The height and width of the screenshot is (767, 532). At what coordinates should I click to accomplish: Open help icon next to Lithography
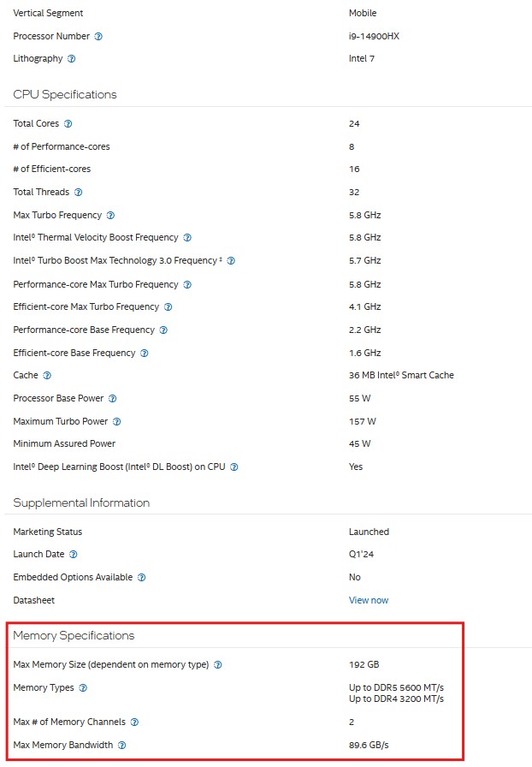coord(71,59)
